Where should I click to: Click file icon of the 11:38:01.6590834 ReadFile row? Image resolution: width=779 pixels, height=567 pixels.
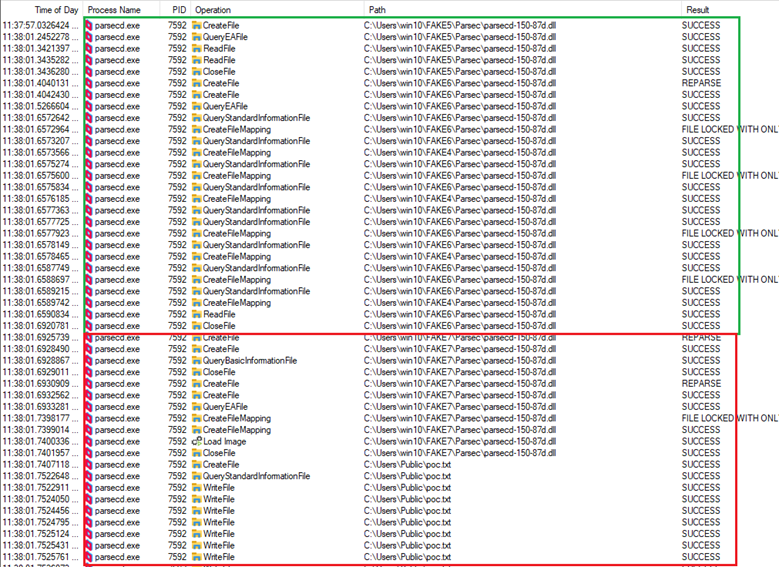click(x=197, y=314)
